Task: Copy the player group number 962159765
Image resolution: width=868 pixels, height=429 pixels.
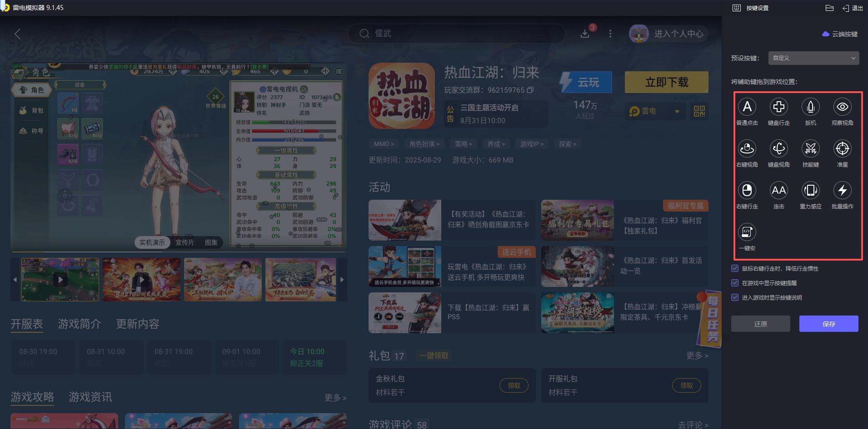Action: (530, 90)
